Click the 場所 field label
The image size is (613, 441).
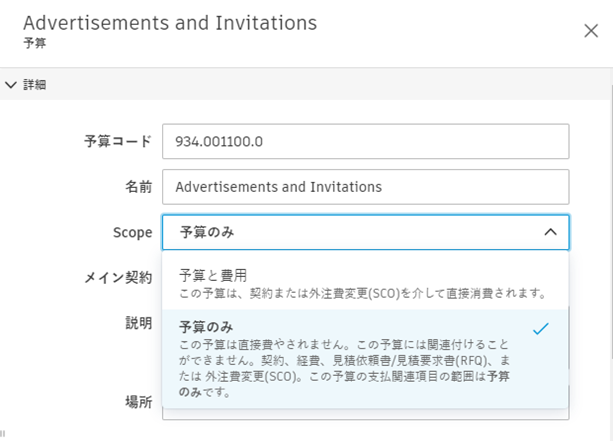point(138,402)
